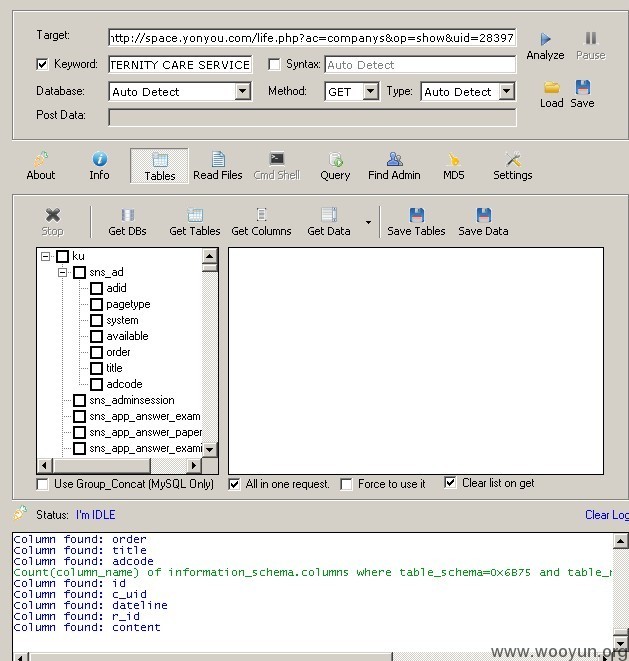Click Get Data toolbar button
The height and width of the screenshot is (661, 629).
(x=329, y=222)
